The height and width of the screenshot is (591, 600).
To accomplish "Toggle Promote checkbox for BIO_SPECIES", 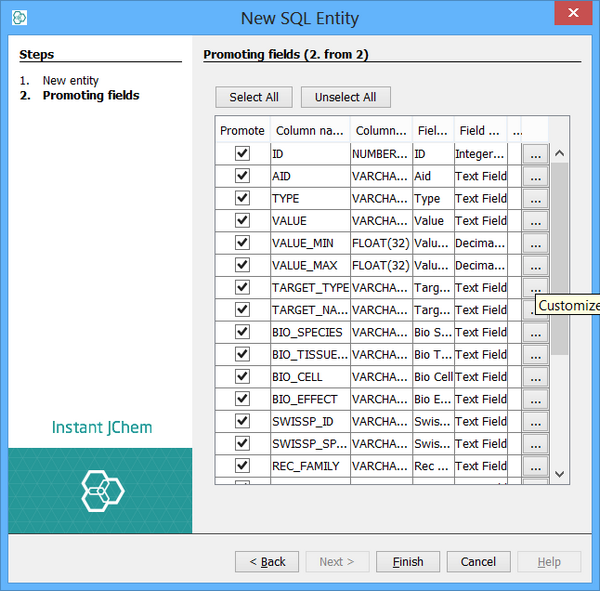I will pos(242,332).
